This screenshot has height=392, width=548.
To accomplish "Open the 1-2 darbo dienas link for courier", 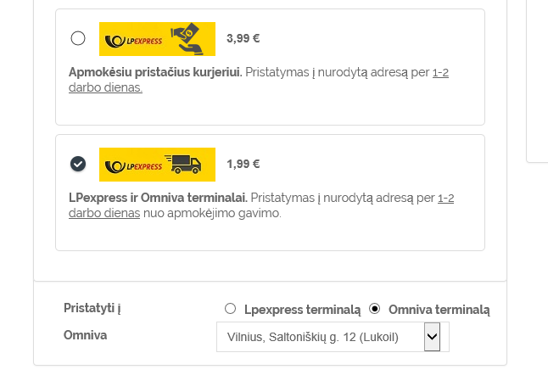I will (440, 73).
